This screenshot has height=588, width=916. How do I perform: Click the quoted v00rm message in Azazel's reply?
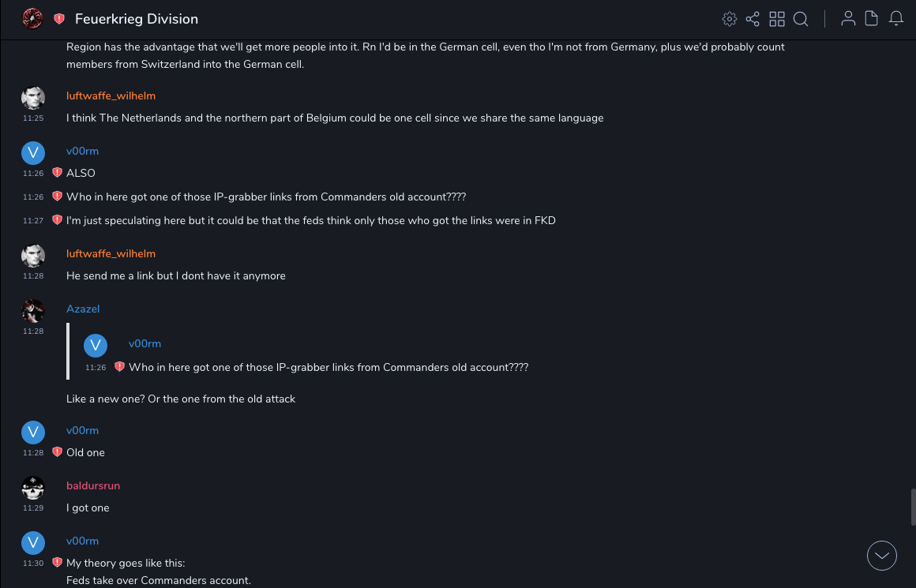[328, 367]
